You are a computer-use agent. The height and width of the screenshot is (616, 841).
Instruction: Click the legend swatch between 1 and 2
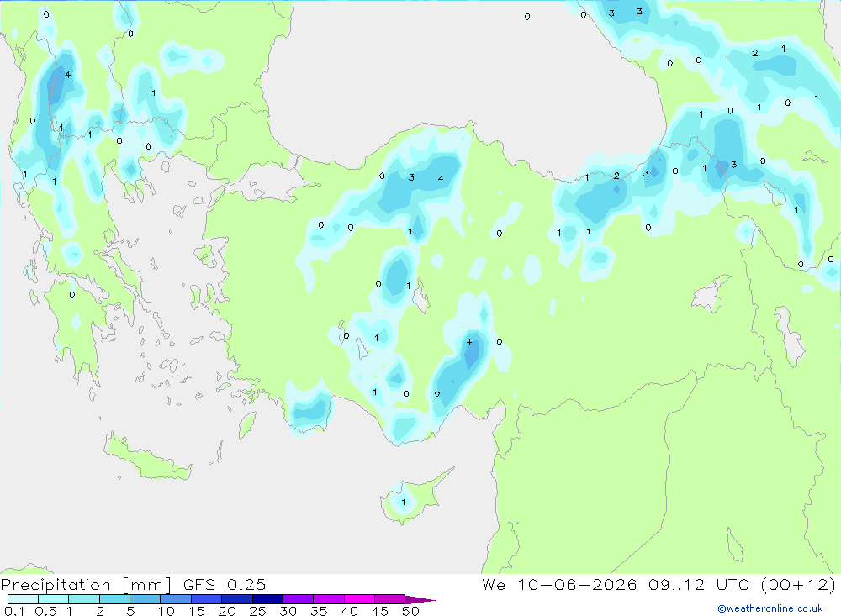pos(84,599)
